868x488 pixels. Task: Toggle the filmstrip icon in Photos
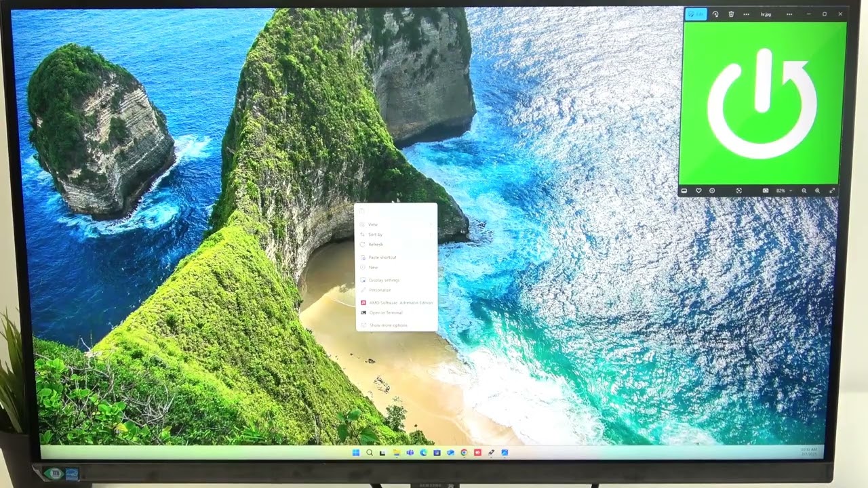pyautogui.click(x=684, y=191)
